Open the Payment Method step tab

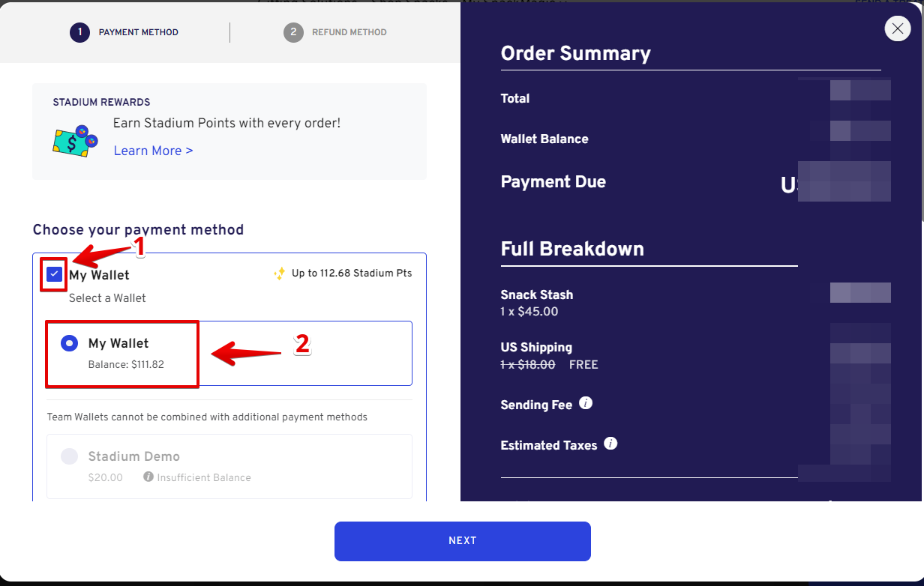tap(124, 32)
